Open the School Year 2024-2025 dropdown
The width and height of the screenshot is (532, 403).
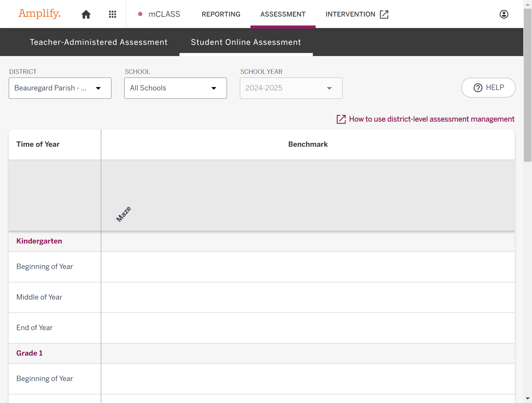[x=291, y=88]
